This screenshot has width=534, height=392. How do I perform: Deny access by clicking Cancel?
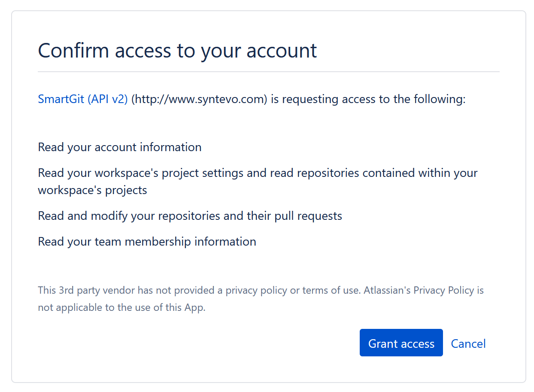click(468, 343)
